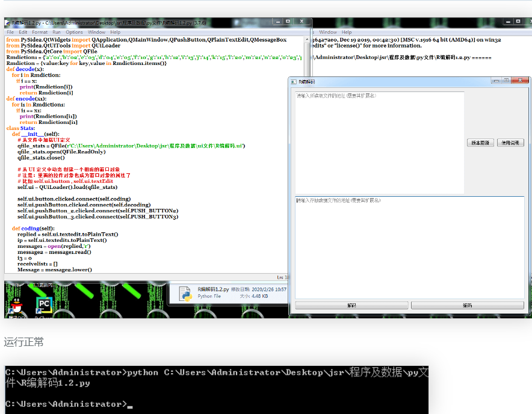532x414 pixels.
Task: Open the File menu in IDLE editor
Action: pos(10,32)
